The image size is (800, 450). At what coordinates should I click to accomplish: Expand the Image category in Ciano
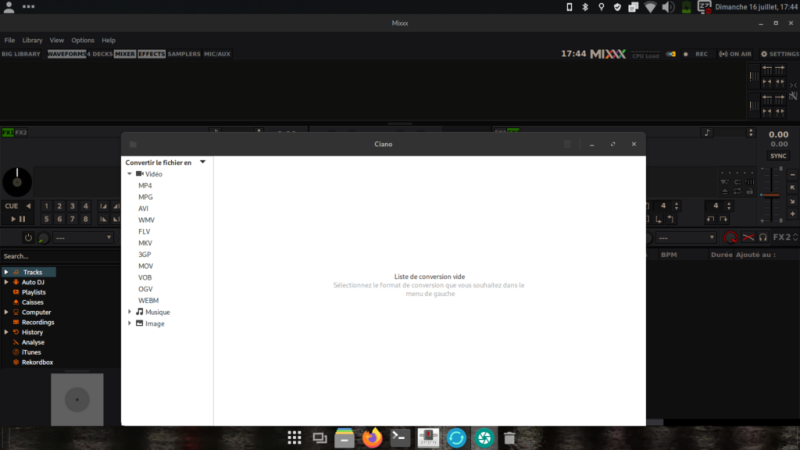[130, 323]
